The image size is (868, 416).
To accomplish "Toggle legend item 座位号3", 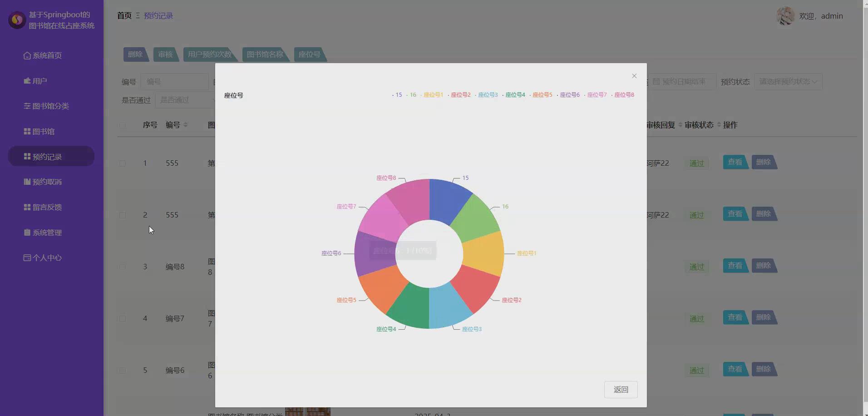I will (486, 95).
